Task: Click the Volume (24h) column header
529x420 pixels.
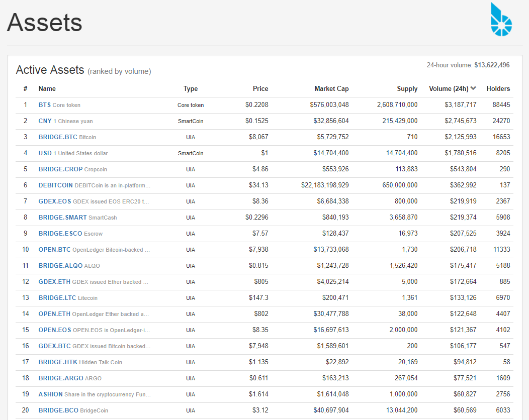Action: pyautogui.click(x=449, y=88)
